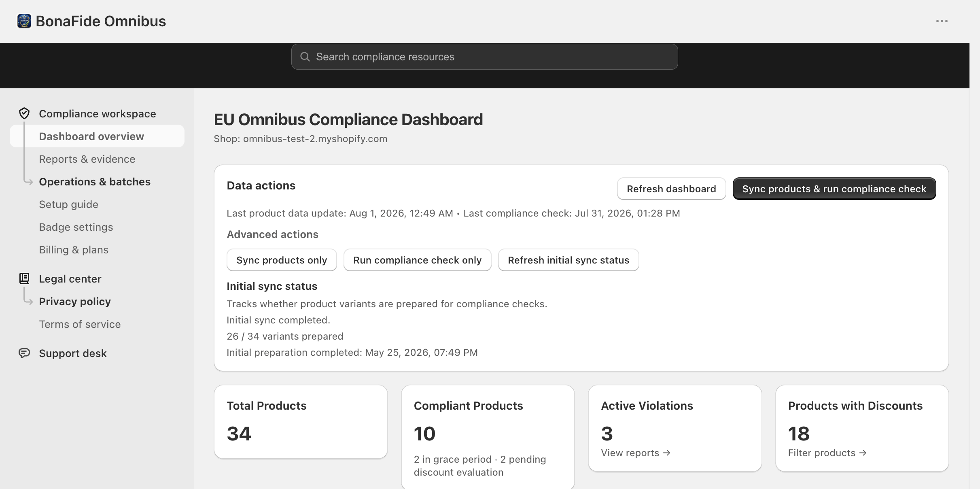Open the three-dot more options menu
Image resolution: width=980 pixels, height=489 pixels.
[x=942, y=21]
